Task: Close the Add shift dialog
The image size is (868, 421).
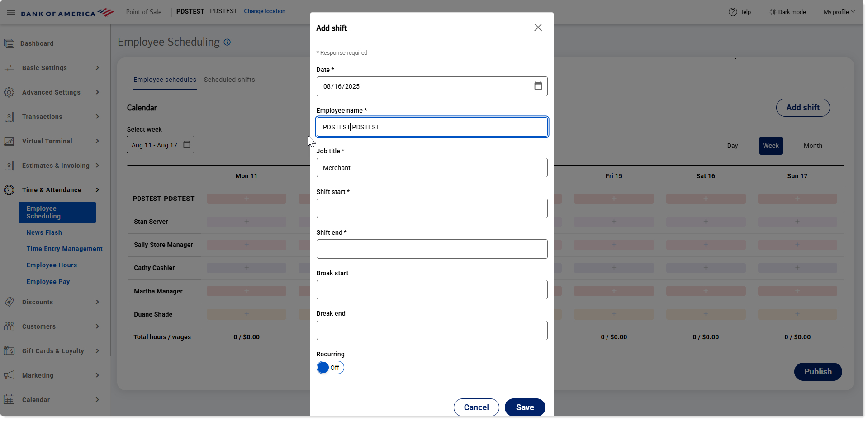Action: (x=538, y=28)
